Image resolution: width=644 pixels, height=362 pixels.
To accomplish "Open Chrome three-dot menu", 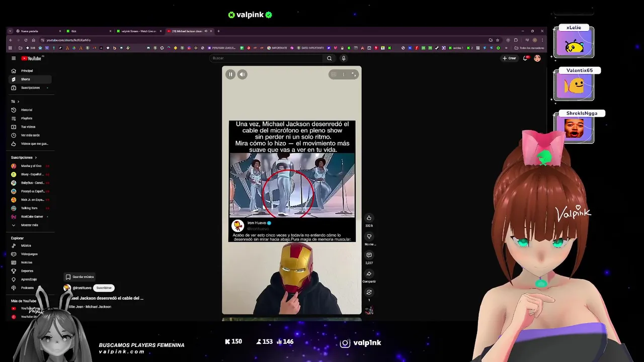I will (542, 40).
